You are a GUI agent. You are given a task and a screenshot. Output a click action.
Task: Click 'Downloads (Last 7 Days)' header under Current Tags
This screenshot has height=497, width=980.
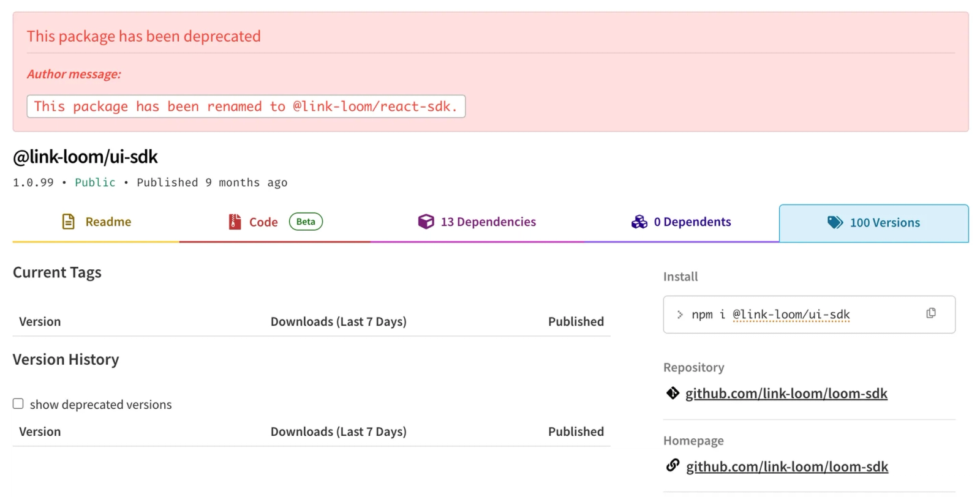coord(339,321)
